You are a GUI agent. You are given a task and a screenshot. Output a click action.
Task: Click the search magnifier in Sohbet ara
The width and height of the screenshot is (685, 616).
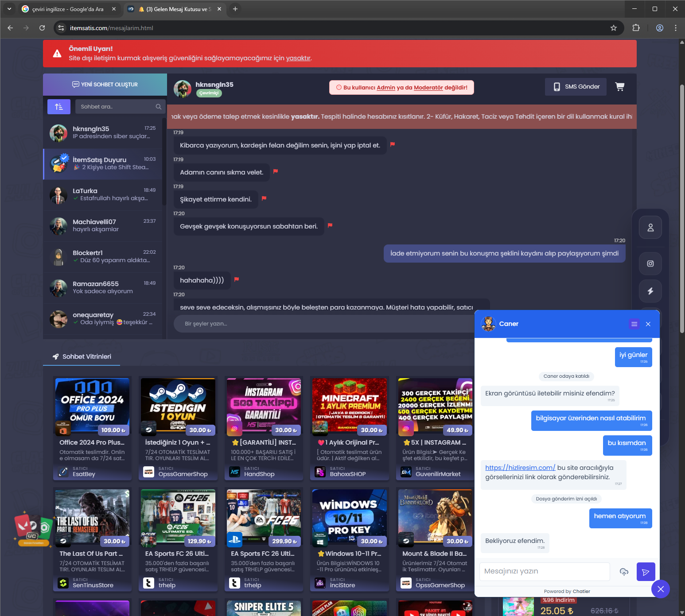(158, 107)
